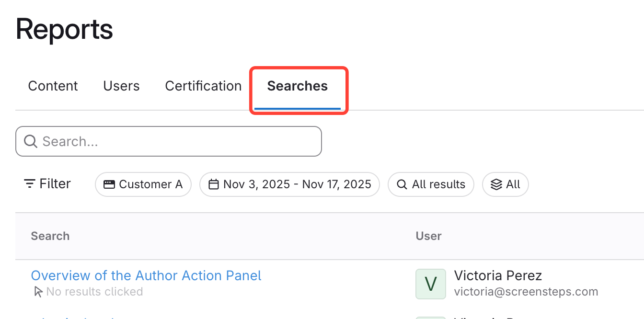Image resolution: width=644 pixels, height=319 pixels.
Task: Open Overview of the Author Action Panel link
Action: (x=146, y=275)
